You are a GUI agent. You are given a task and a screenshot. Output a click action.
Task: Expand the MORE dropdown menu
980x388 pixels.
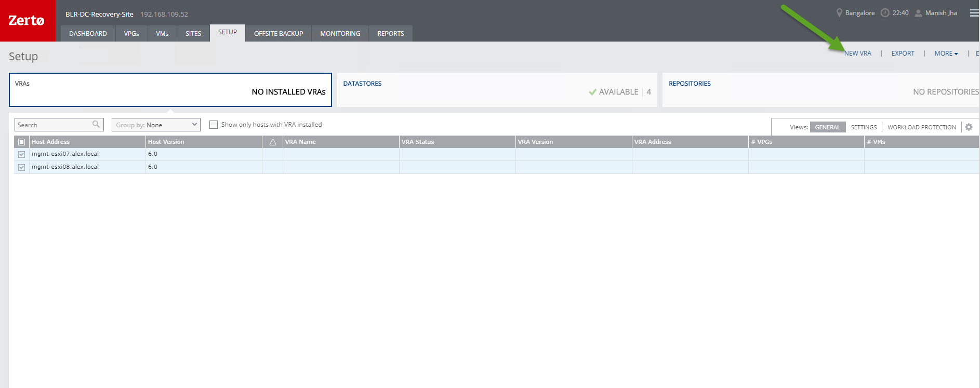point(946,53)
